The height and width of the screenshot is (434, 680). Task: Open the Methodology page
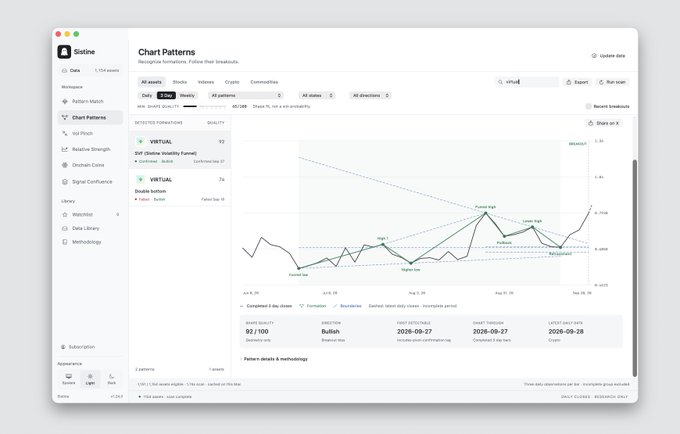(90, 242)
